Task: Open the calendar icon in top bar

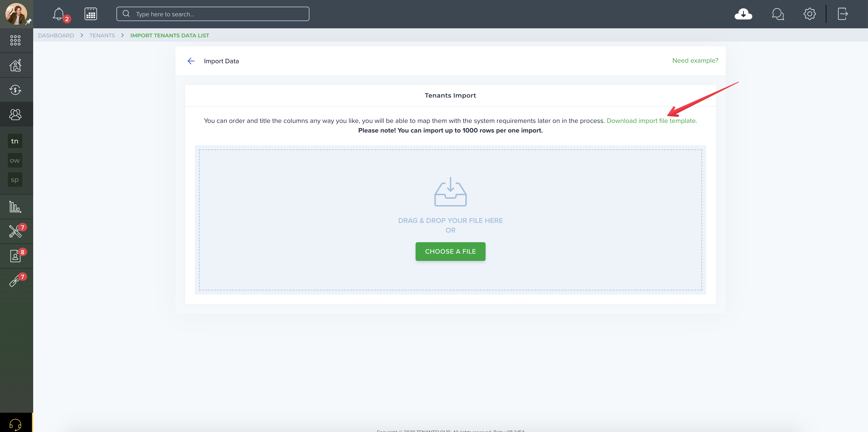Action: tap(91, 14)
